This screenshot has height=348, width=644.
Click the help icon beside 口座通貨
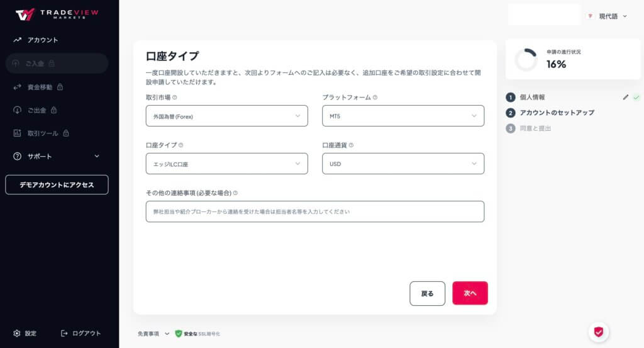click(x=351, y=145)
